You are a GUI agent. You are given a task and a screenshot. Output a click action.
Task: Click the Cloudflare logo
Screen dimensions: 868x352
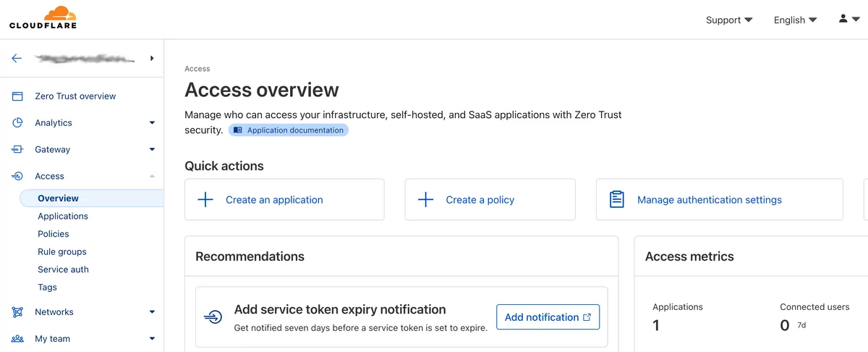43,18
